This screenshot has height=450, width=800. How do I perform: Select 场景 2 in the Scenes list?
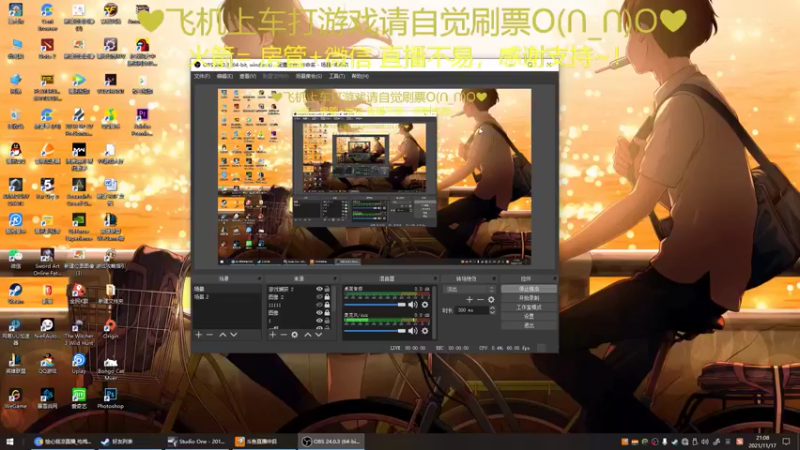pyautogui.click(x=227, y=296)
